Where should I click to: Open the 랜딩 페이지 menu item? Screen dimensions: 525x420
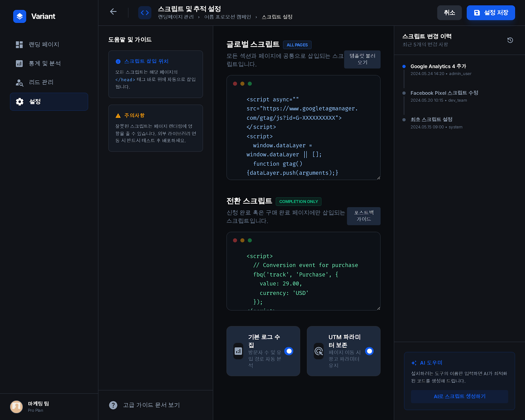pyautogui.click(x=44, y=45)
